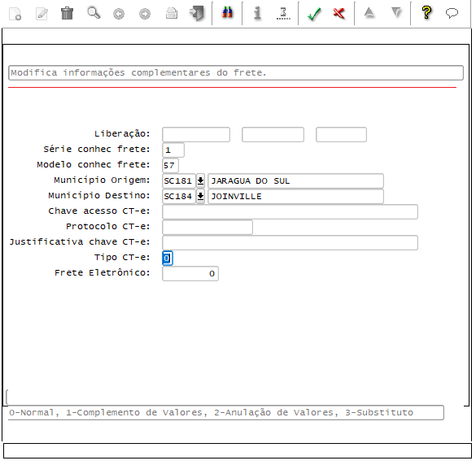Click the binoculars find icon
This screenshot has width=476, height=465.
pyautogui.click(x=227, y=13)
